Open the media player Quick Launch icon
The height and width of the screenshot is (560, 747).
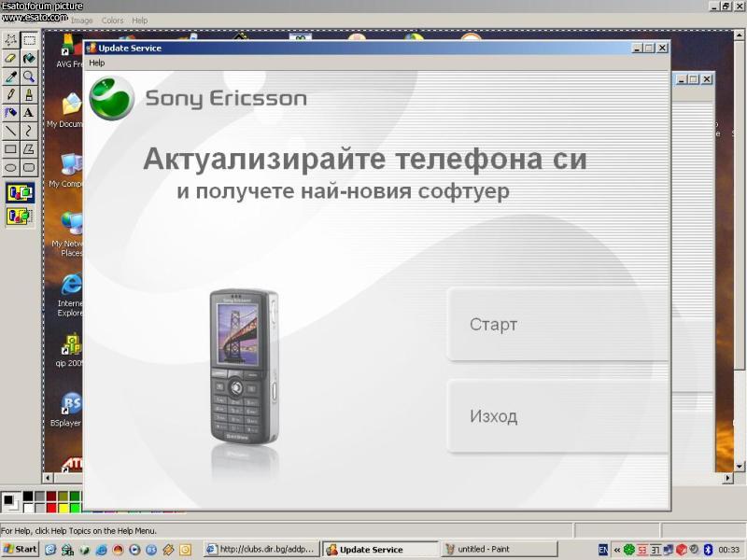click(x=134, y=550)
